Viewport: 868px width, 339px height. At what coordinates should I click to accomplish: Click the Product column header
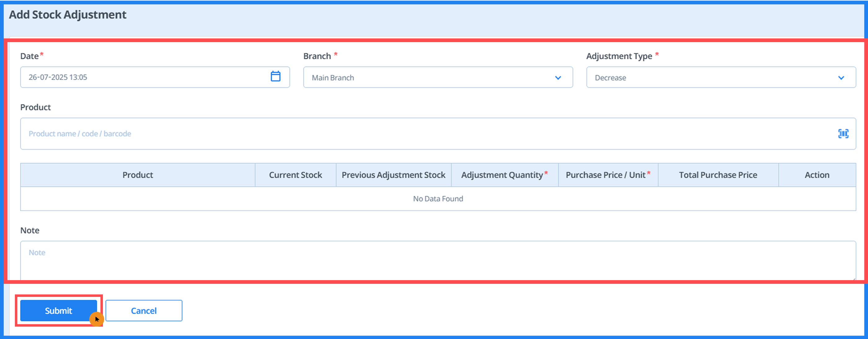tap(137, 175)
